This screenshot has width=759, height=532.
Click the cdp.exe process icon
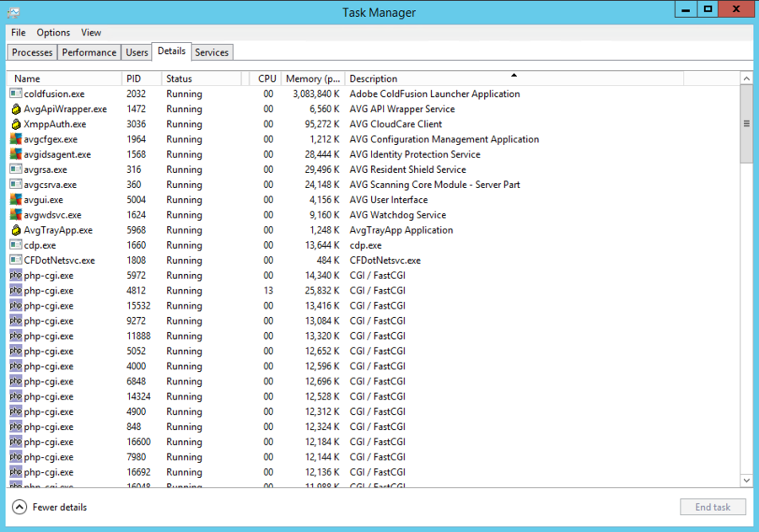coord(15,245)
